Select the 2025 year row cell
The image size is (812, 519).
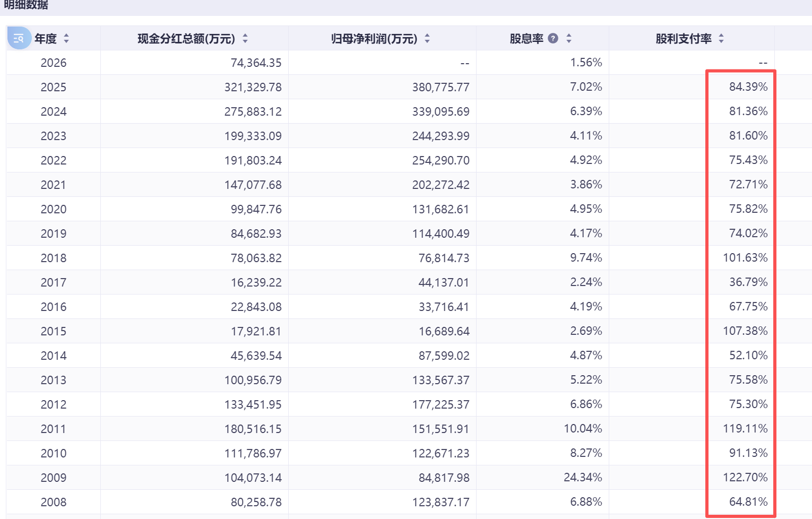54,87
